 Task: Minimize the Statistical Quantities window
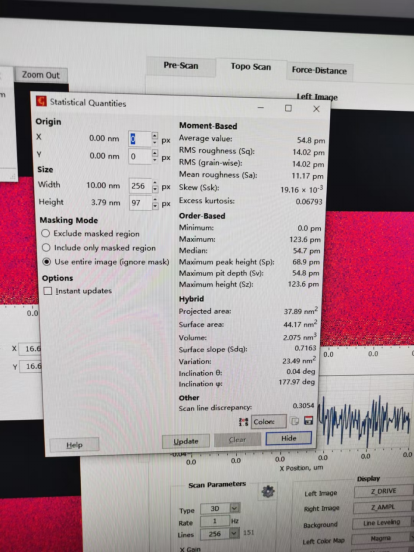point(261,107)
